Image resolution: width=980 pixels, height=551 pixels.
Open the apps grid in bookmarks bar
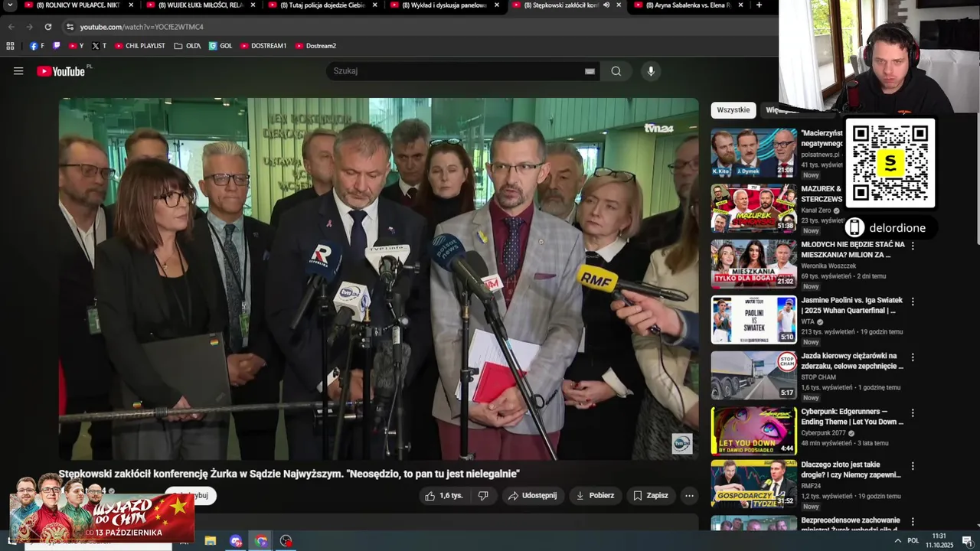coord(10,46)
